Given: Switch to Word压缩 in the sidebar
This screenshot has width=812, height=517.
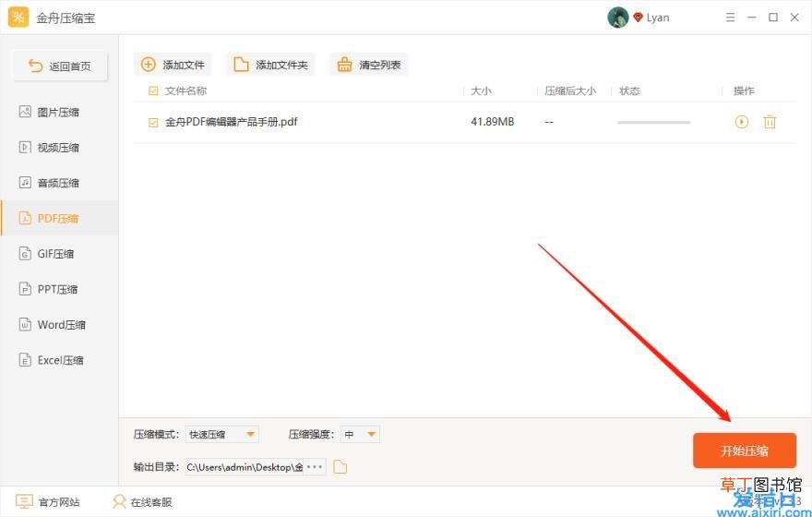Looking at the screenshot, I should tap(60, 324).
